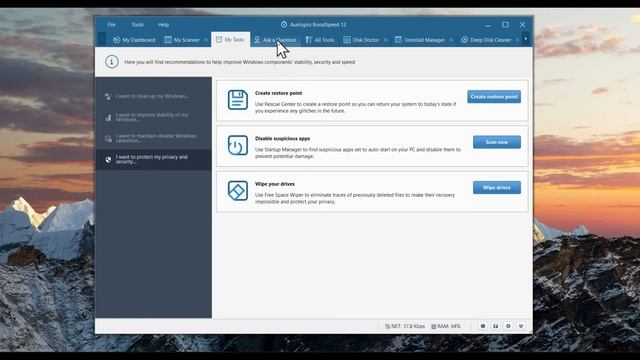Close the Uninstall Manager tab

[451, 40]
